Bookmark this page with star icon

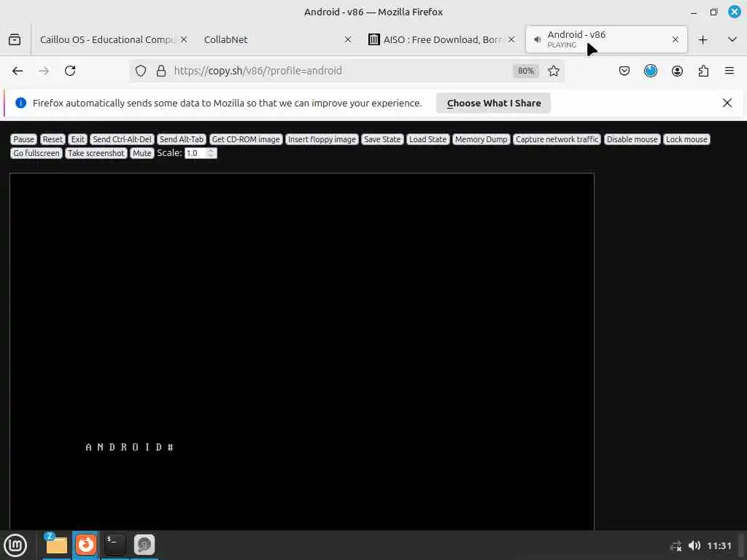[553, 71]
